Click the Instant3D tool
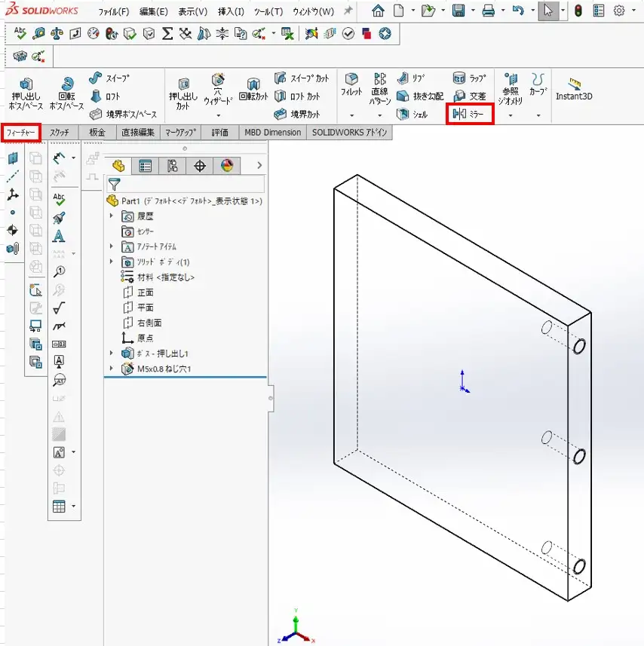The image size is (644, 646). click(575, 89)
